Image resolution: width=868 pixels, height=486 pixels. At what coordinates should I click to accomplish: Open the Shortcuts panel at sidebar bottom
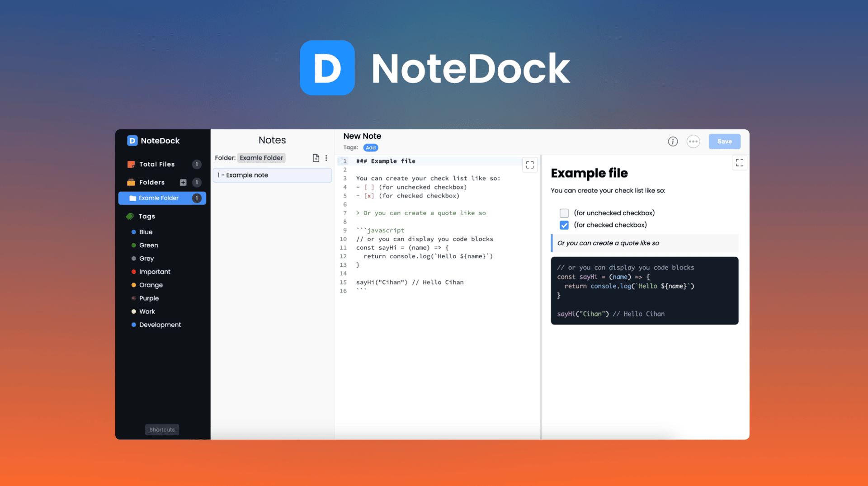tap(162, 429)
